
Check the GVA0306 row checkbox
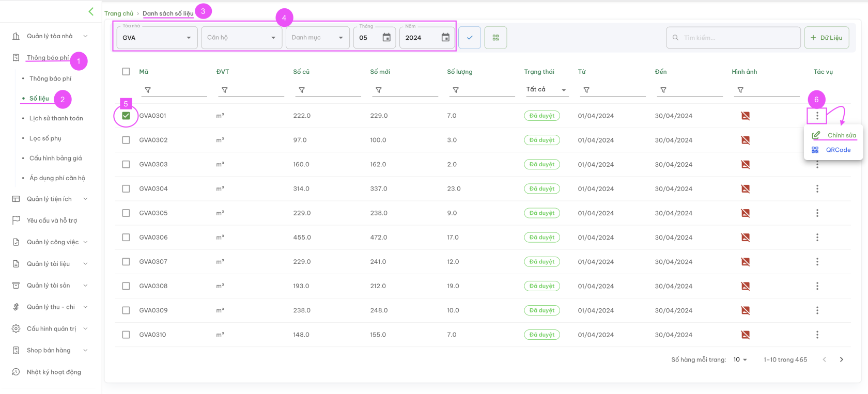tap(126, 238)
